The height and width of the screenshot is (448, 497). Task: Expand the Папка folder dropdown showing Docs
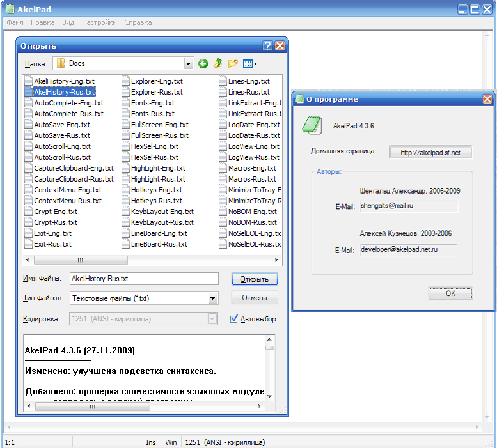coord(188,63)
